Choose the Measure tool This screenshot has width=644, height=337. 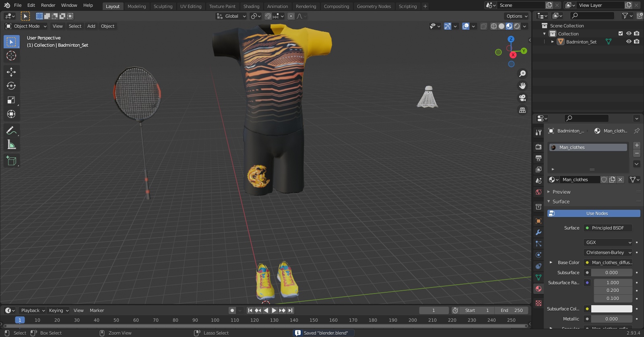[11, 145]
